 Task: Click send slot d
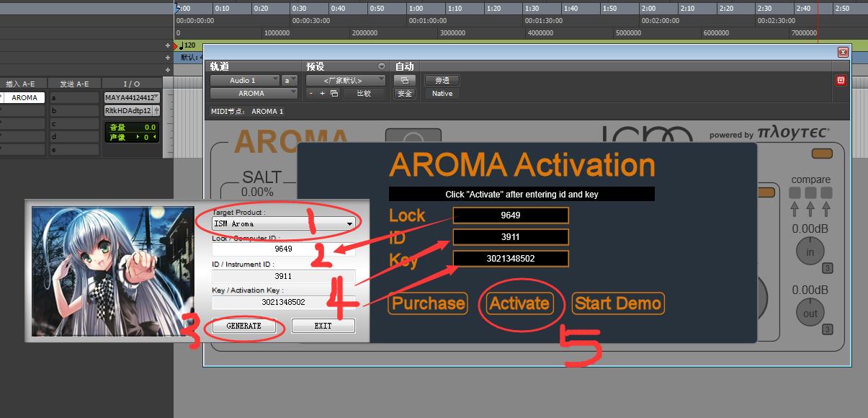[x=75, y=137]
